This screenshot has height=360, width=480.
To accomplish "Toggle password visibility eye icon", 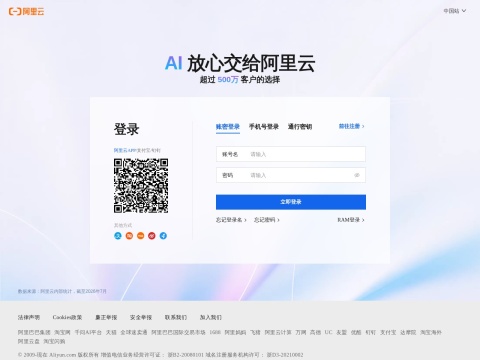I will (357, 175).
